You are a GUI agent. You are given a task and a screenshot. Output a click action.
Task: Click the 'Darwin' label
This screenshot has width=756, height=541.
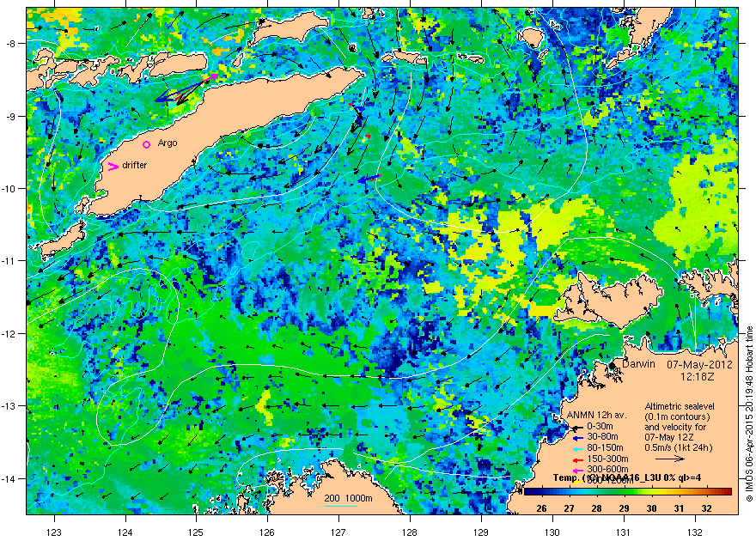639,364
